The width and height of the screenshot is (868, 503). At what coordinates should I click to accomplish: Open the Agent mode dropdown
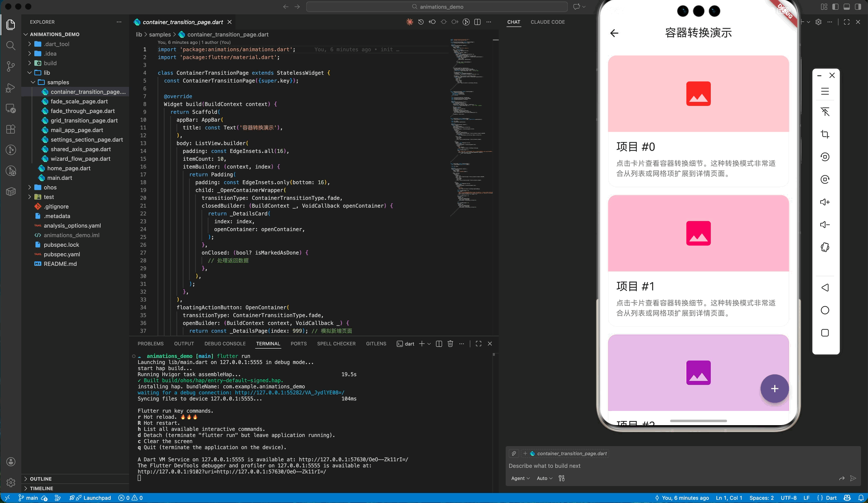(520, 478)
